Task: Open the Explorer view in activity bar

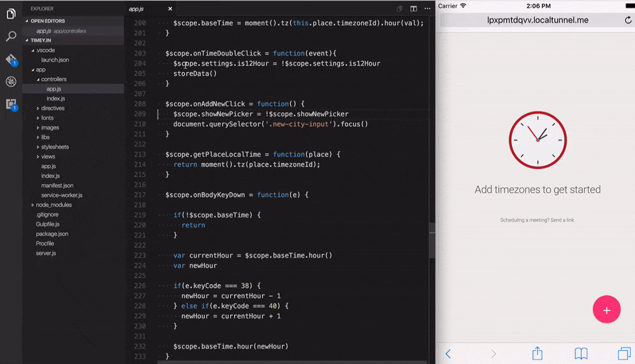Action: coord(11,13)
